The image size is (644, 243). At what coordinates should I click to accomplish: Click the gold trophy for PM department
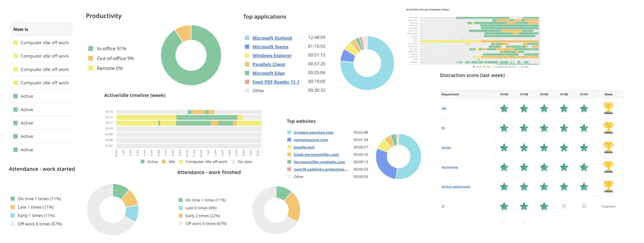(x=609, y=108)
